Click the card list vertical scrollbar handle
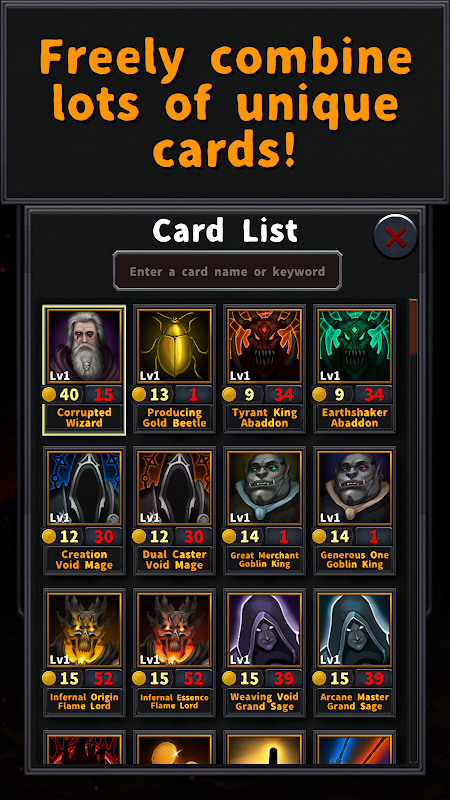450x800 pixels. (x=413, y=328)
